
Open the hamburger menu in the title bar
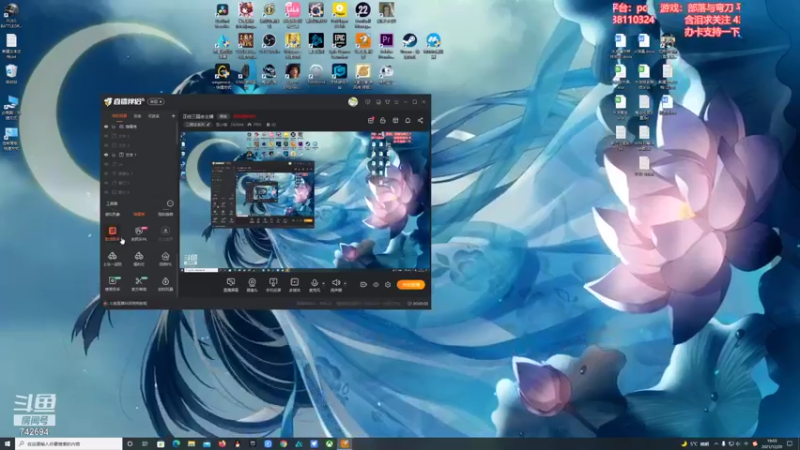coord(396,102)
